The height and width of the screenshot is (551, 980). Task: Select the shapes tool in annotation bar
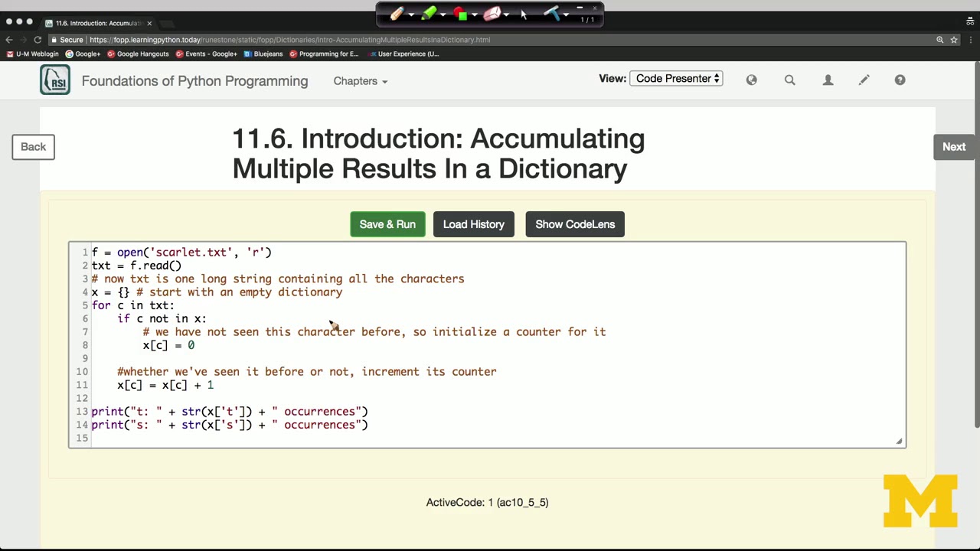[x=460, y=14]
